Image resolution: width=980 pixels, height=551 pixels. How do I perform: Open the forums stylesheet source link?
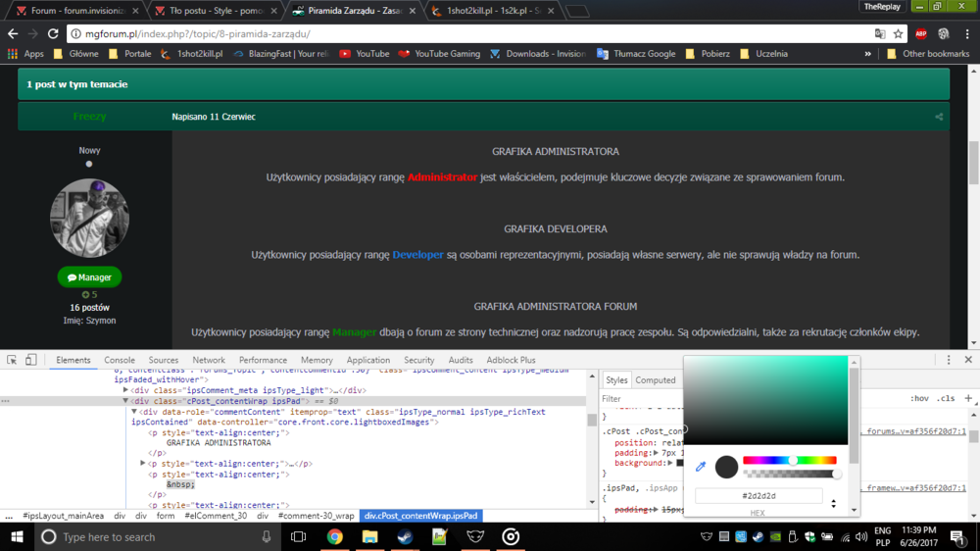[913, 431]
